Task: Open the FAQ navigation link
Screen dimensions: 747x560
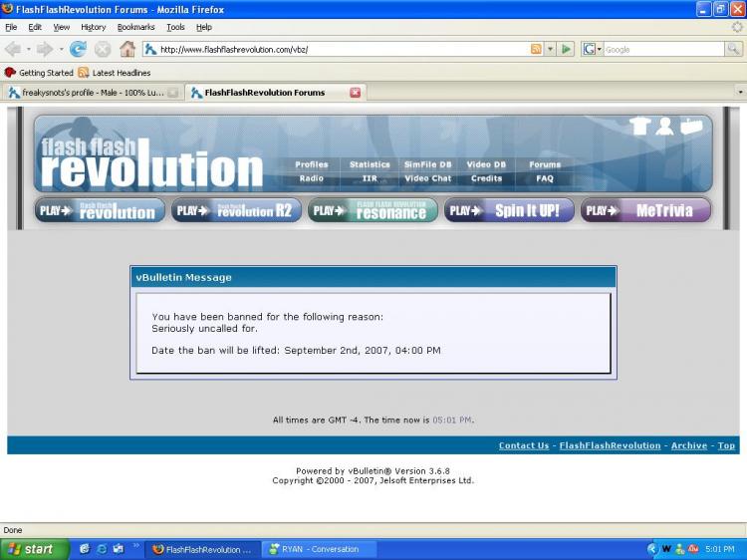Action: tap(545, 178)
